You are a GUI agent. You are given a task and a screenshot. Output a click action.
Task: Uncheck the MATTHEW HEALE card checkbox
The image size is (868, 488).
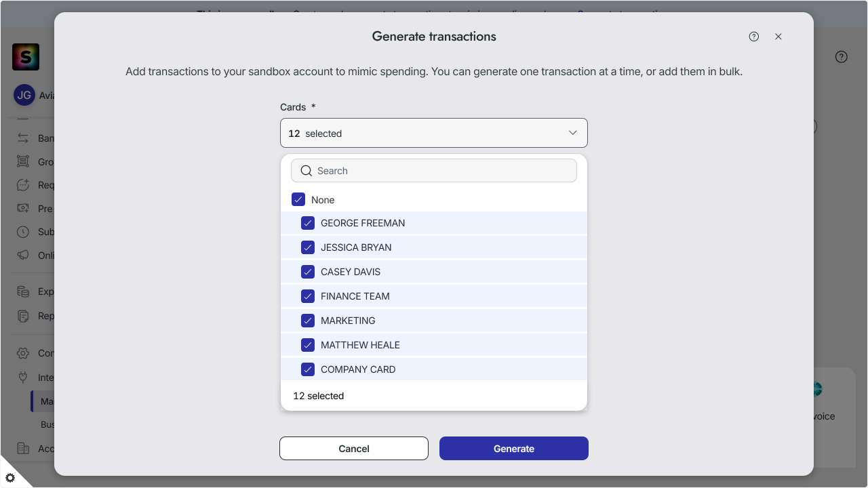click(x=308, y=345)
